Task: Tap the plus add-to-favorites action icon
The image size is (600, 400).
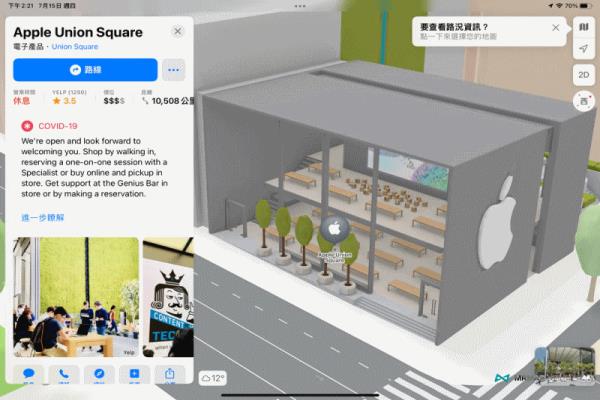Action: click(x=134, y=374)
